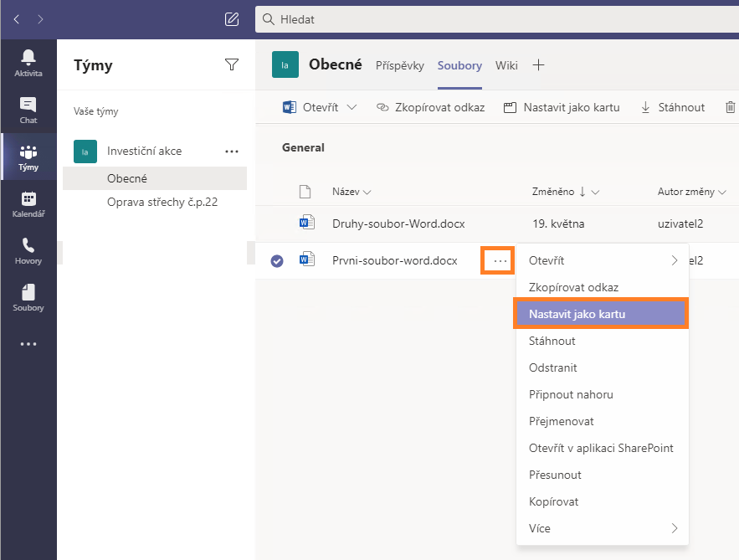Click Zkopírovat odkaz in the toolbar

431,107
